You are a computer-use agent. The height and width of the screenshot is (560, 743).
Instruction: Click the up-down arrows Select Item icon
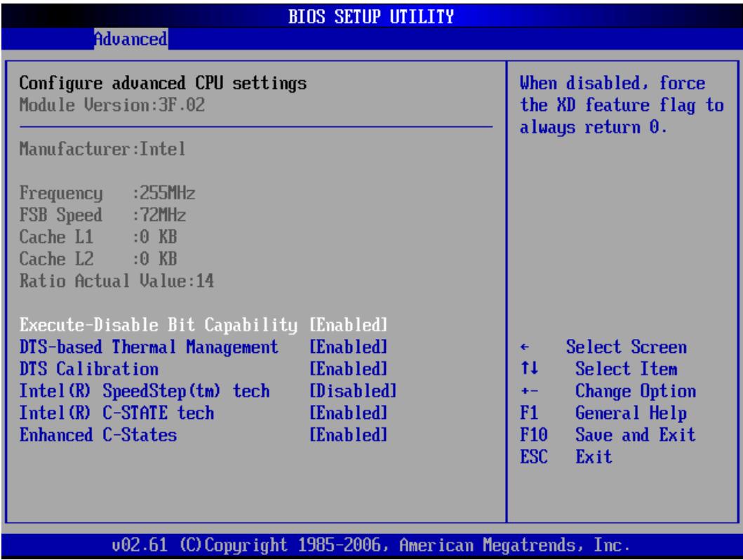coord(529,368)
